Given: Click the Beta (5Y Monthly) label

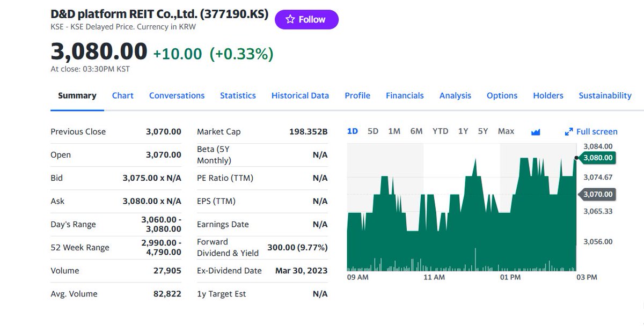Looking at the screenshot, I should (214, 155).
